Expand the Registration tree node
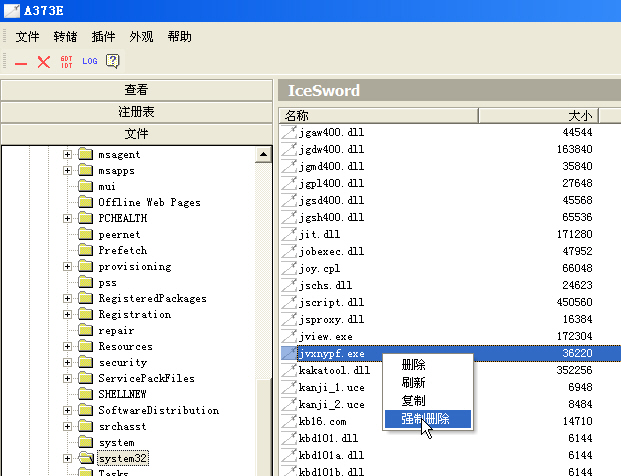621x476 pixels. click(x=67, y=314)
